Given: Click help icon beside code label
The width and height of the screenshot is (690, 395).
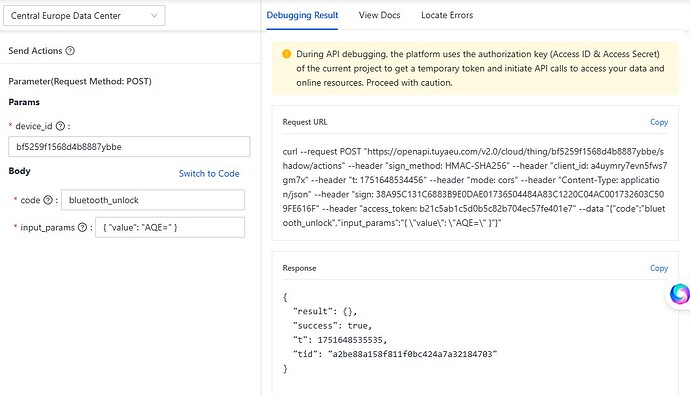Looking at the screenshot, I should point(48,200).
